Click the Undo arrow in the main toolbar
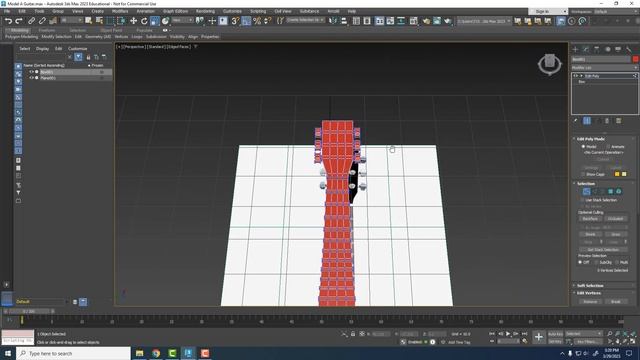The width and height of the screenshot is (640, 360). [9, 21]
